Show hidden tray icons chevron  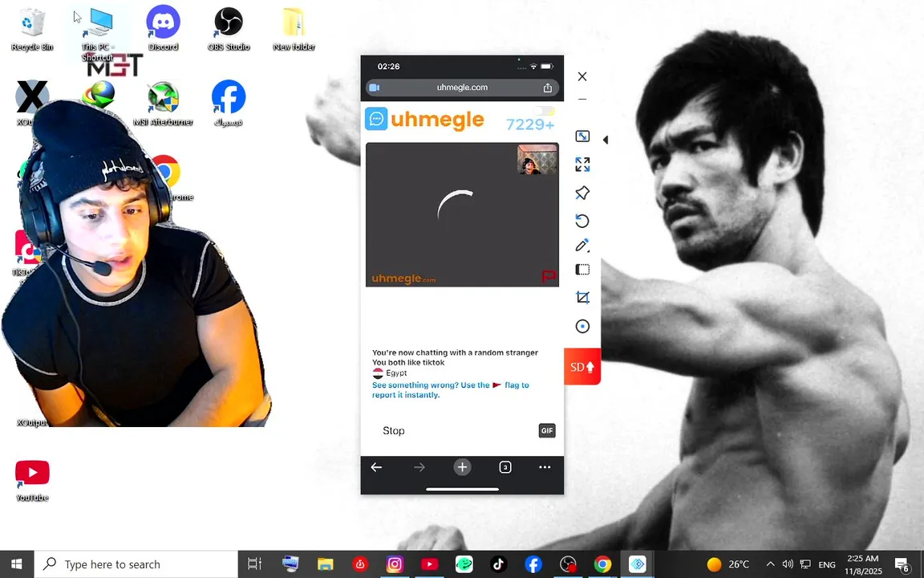[770, 564]
